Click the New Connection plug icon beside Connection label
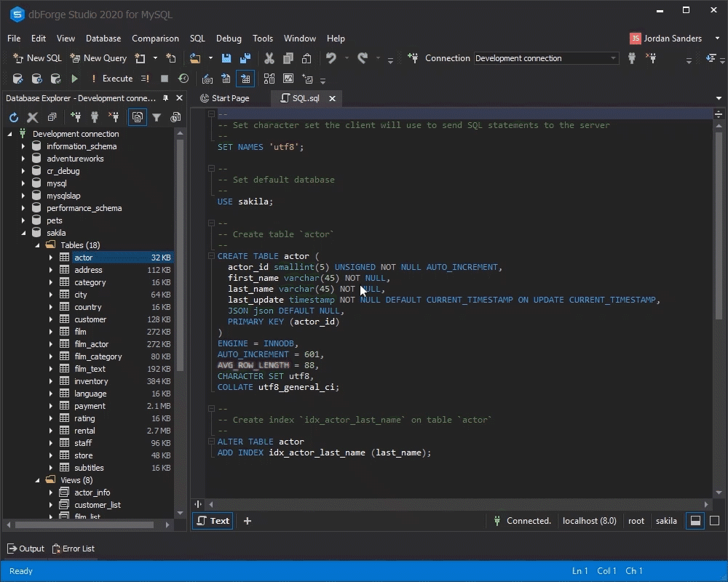This screenshot has height=582, width=728. [413, 58]
